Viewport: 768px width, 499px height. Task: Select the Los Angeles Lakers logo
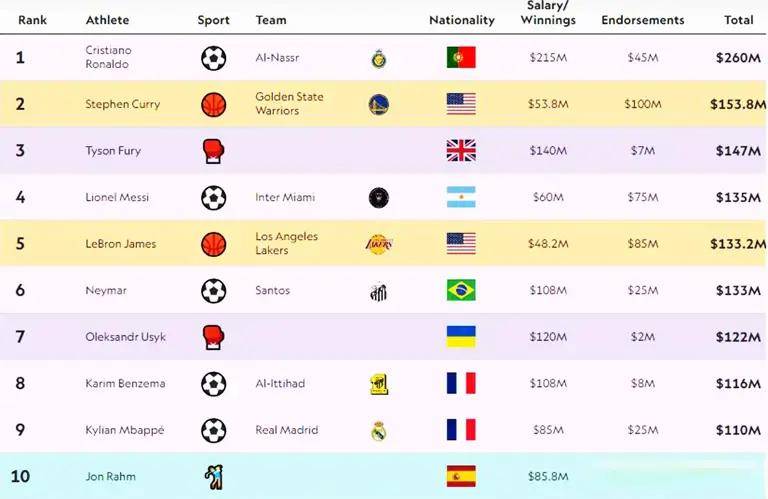(x=379, y=244)
